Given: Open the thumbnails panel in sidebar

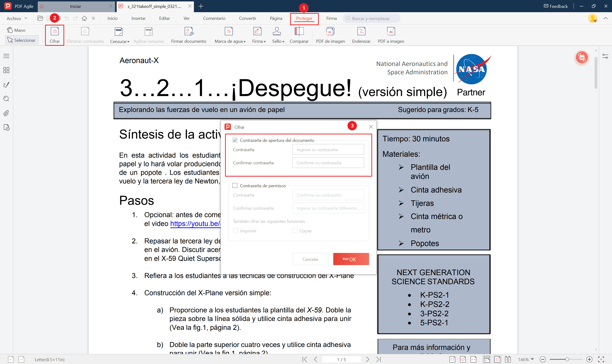Looking at the screenshot, I should point(6,70).
